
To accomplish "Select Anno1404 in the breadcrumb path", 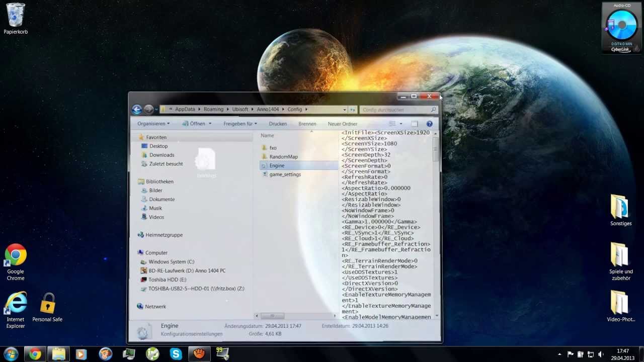I will pyautogui.click(x=268, y=110).
